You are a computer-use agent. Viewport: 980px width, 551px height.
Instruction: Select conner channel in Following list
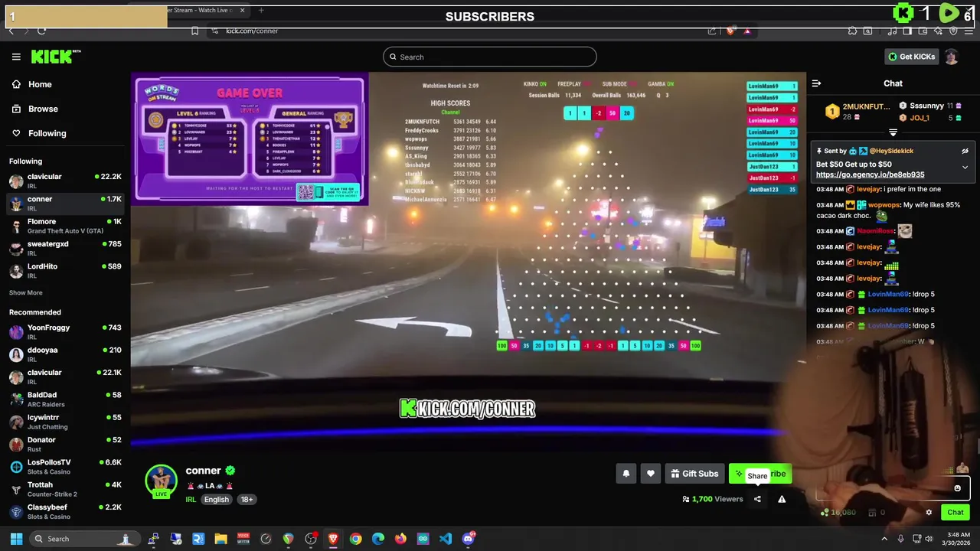pos(65,204)
